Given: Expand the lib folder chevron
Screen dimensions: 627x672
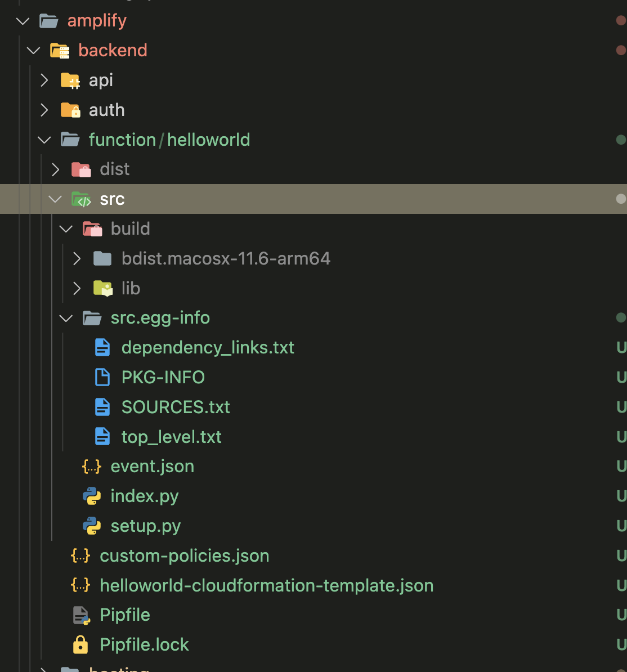Looking at the screenshot, I should coord(77,288).
